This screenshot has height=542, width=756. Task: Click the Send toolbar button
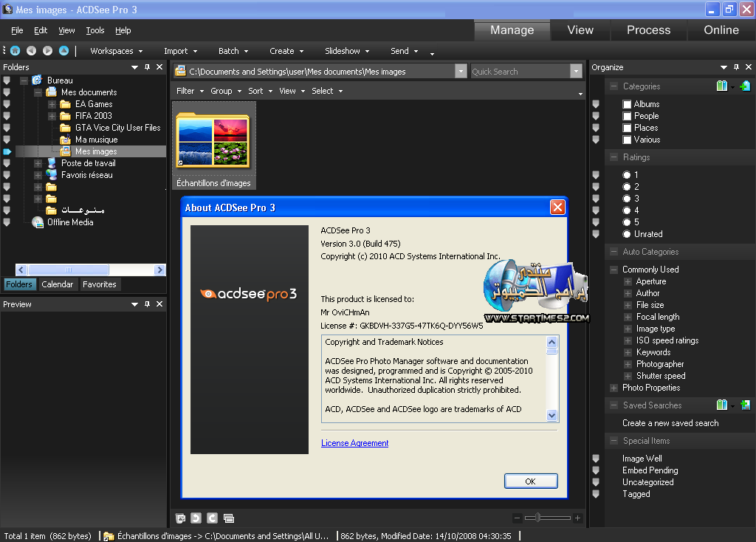[404, 51]
